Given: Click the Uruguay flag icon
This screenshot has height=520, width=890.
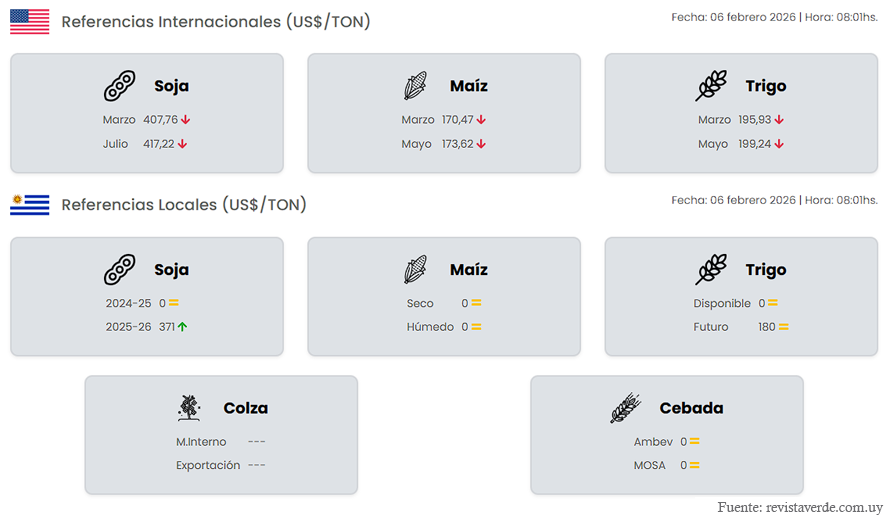Looking at the screenshot, I should click(x=29, y=204).
